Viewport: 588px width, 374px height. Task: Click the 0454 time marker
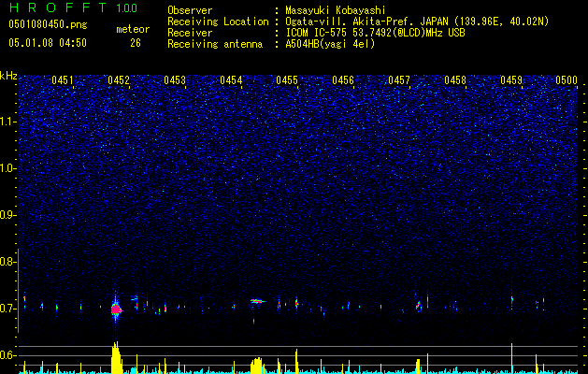click(x=231, y=80)
